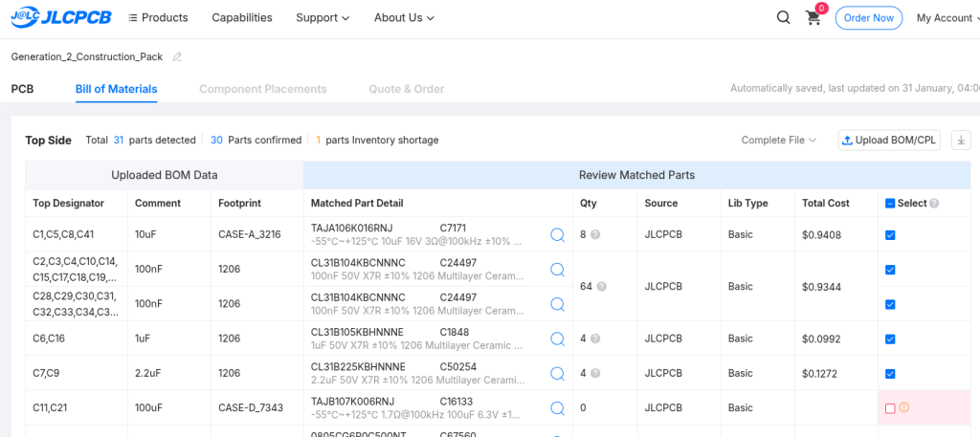This screenshot has width=980, height=437.
Task: Click the JLCPCB logo
Action: 60,17
